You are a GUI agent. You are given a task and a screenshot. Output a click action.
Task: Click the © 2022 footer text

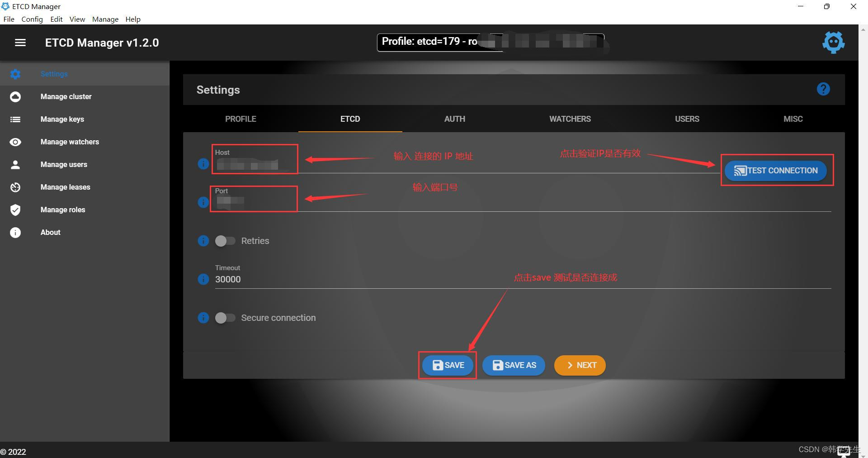pos(13,452)
